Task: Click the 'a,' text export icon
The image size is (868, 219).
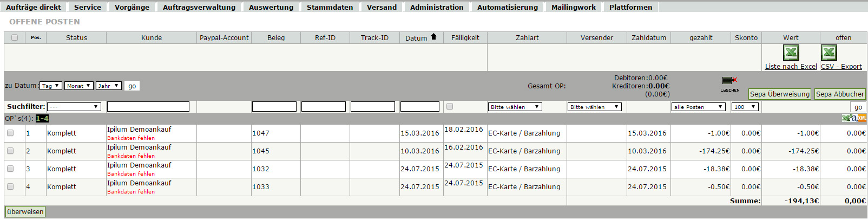Action: [854, 118]
